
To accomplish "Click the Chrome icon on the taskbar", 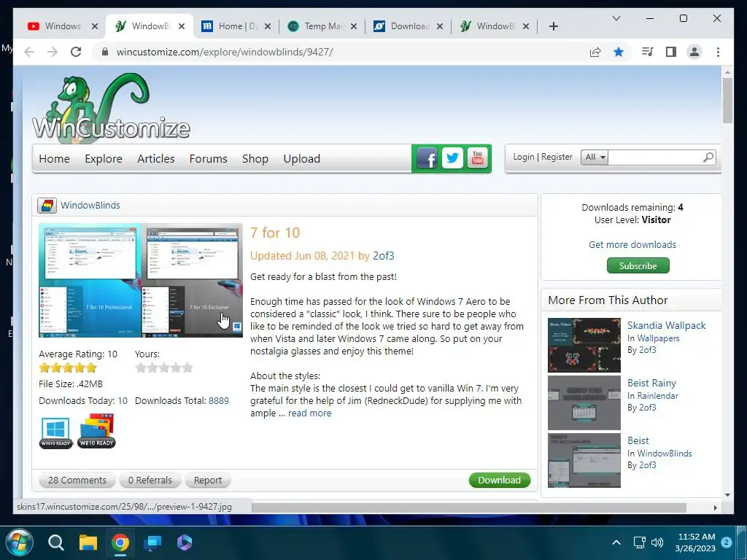I will pos(120,542).
